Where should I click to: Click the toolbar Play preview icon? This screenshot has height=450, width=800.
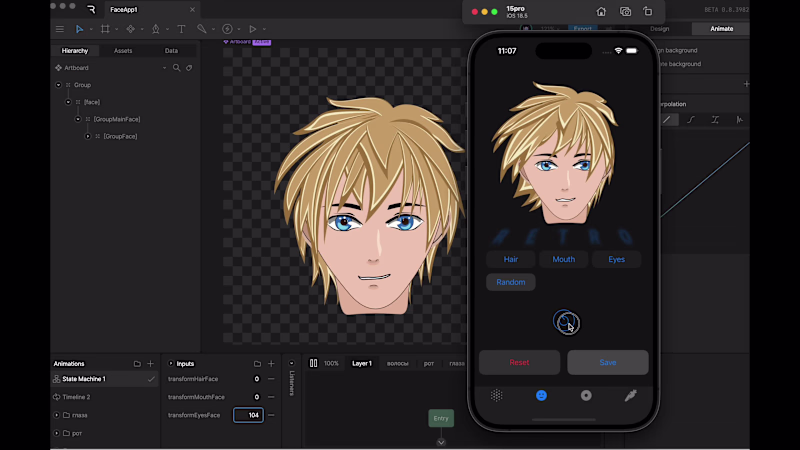pyautogui.click(x=253, y=29)
